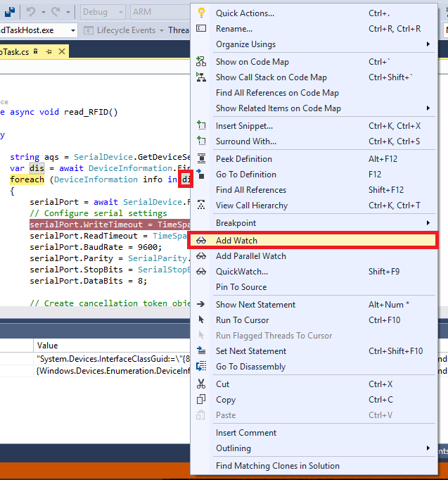Select Find Matching Clones in Solution
448x480 pixels.
(x=277, y=466)
